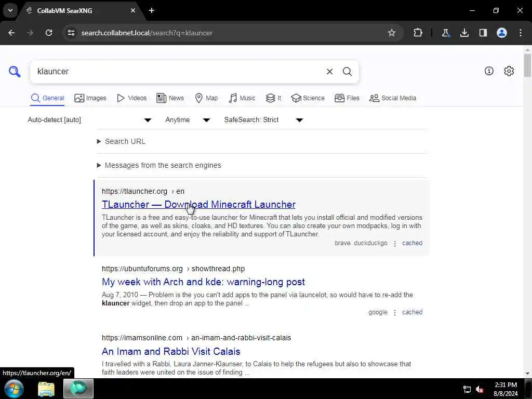Open the Anytime time range dropdown
Image resolution: width=532 pixels, height=399 pixels.
coord(188,120)
